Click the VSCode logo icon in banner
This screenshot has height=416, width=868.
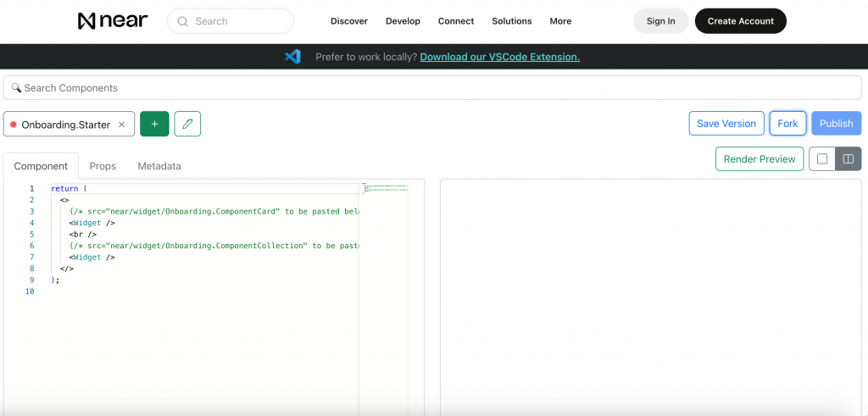pos(293,57)
